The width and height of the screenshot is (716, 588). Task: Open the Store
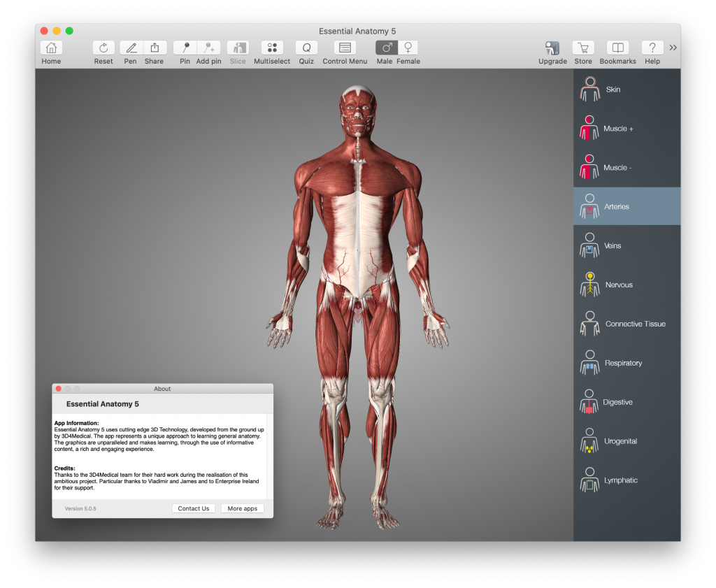tap(583, 48)
